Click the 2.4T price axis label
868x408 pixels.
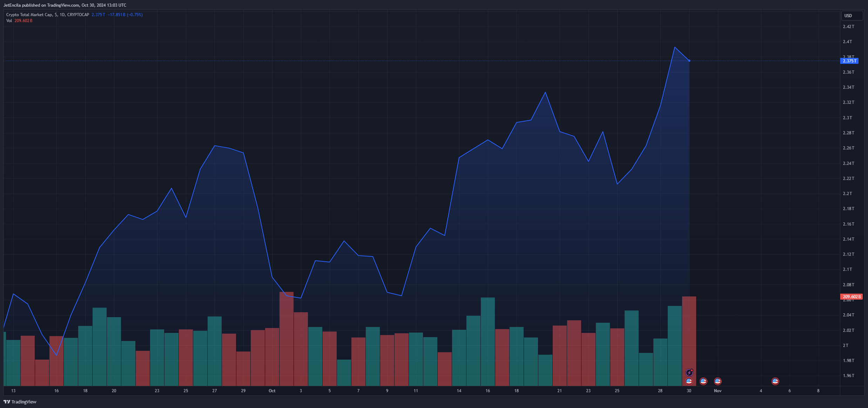[848, 42]
